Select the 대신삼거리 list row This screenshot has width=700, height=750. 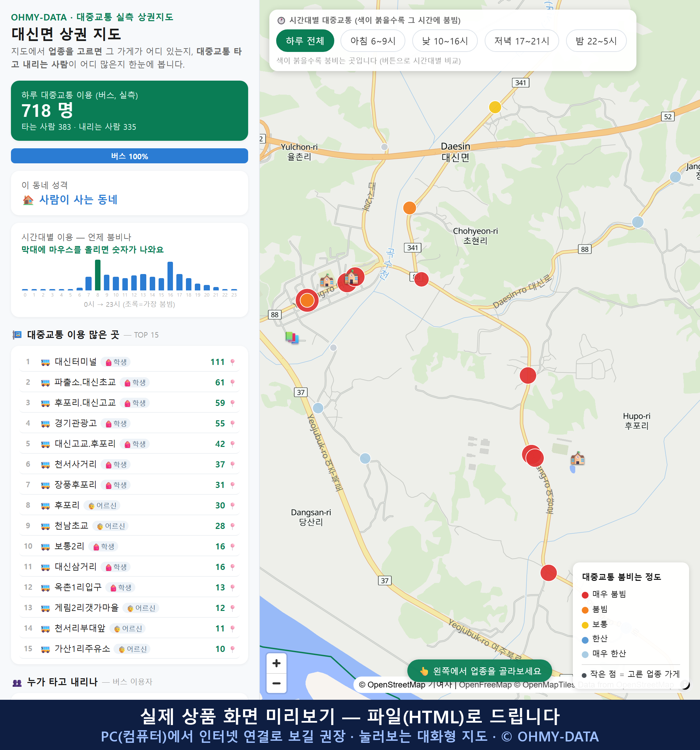click(x=130, y=567)
